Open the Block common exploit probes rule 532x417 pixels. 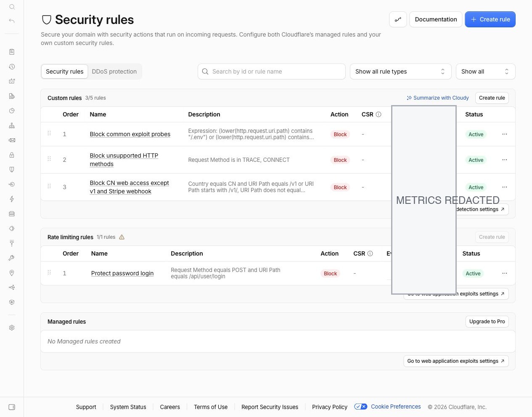[x=130, y=134]
